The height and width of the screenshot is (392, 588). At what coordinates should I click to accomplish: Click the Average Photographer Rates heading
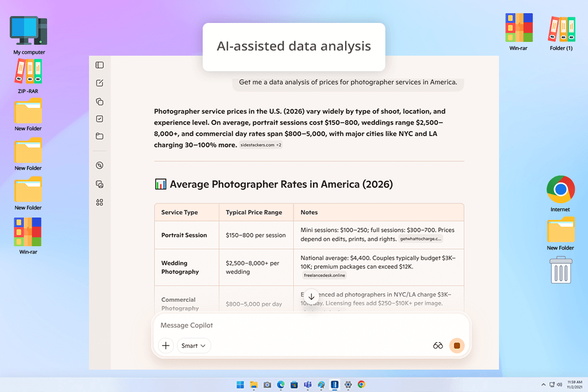pyautogui.click(x=281, y=184)
